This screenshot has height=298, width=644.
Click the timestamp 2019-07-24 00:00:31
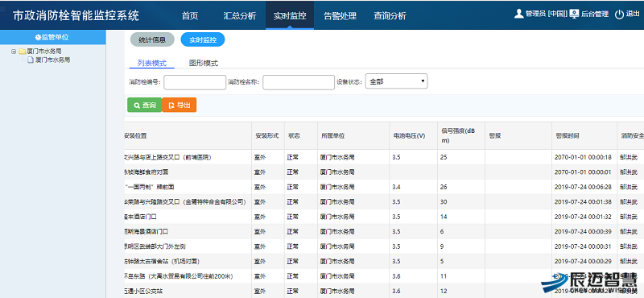click(x=583, y=246)
